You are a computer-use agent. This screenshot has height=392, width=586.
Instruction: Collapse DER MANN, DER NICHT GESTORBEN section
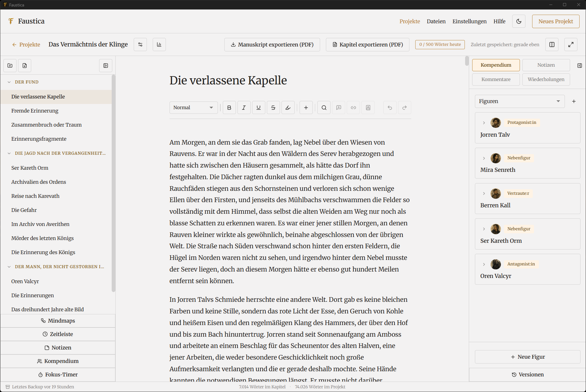pos(9,267)
